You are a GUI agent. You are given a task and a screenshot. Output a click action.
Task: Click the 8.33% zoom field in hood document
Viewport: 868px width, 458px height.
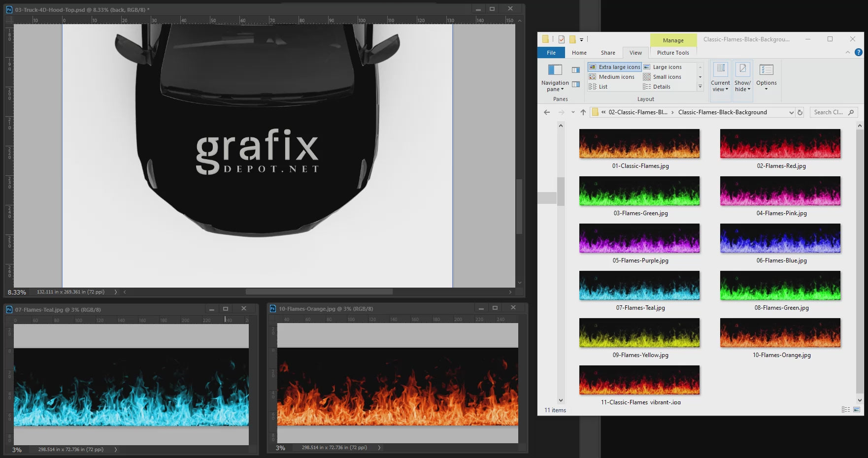[x=17, y=292]
